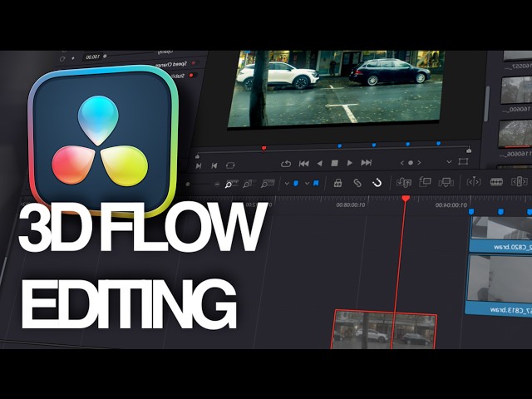Click the rounded loop icon below scrubber start

230,165
